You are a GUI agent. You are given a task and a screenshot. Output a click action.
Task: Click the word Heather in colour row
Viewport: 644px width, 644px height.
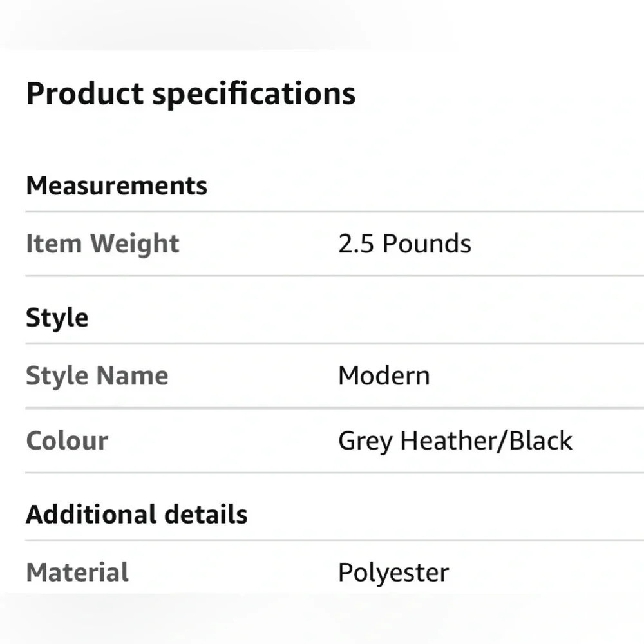pos(448,440)
